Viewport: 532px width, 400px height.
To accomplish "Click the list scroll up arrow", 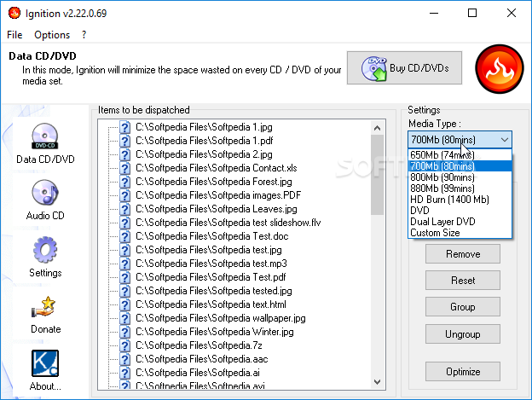I will coord(377,128).
